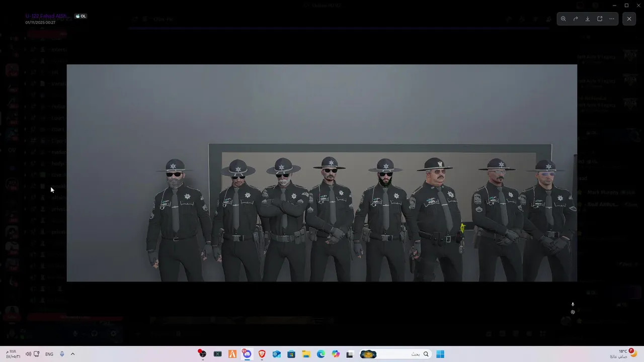
Task: Open the Windows Start menu
Action: click(440, 354)
